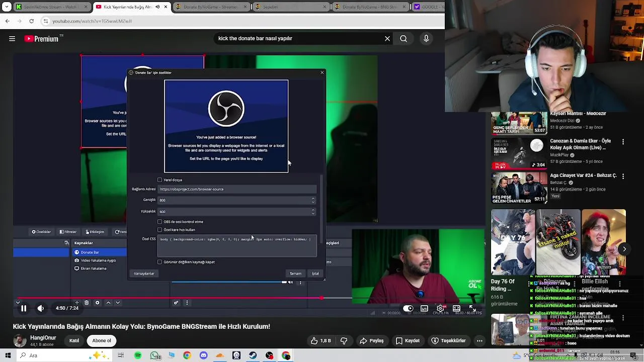Open options for Canozan & Damla Eker video

623,142
